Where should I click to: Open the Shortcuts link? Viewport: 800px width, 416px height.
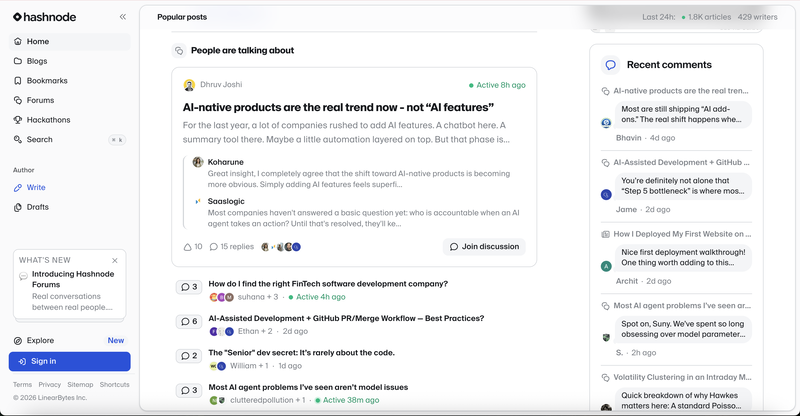coord(114,385)
